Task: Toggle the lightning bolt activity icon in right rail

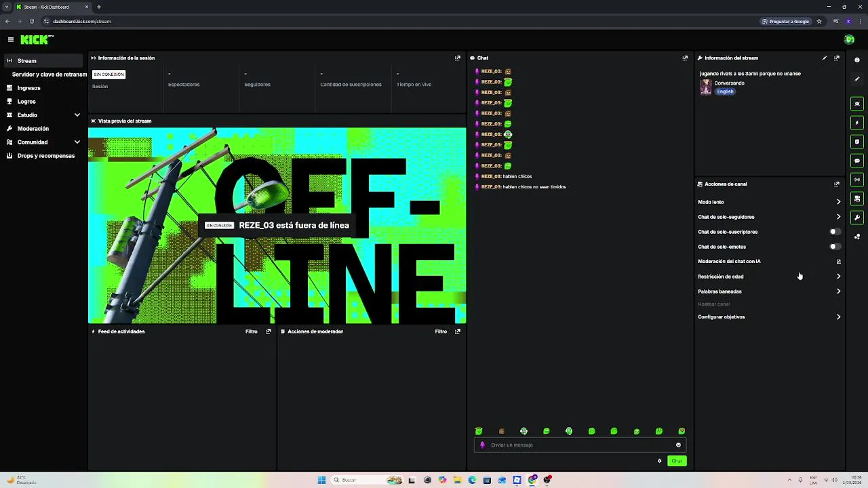Action: pyautogui.click(x=857, y=123)
